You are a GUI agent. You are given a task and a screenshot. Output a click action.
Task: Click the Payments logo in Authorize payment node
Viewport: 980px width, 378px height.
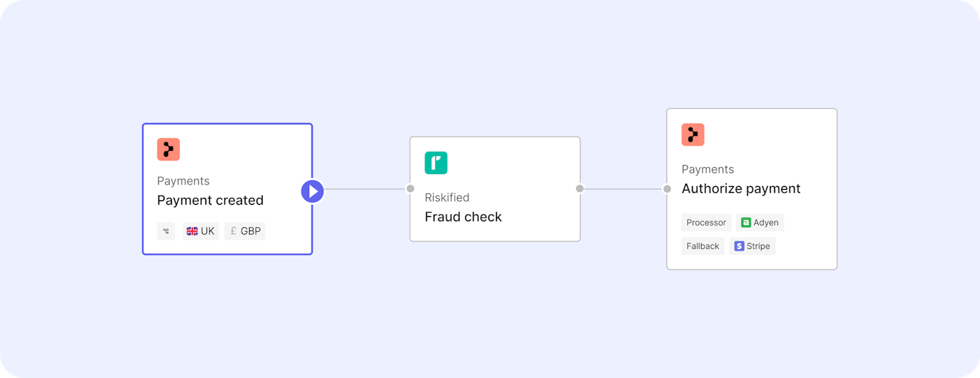(x=693, y=134)
